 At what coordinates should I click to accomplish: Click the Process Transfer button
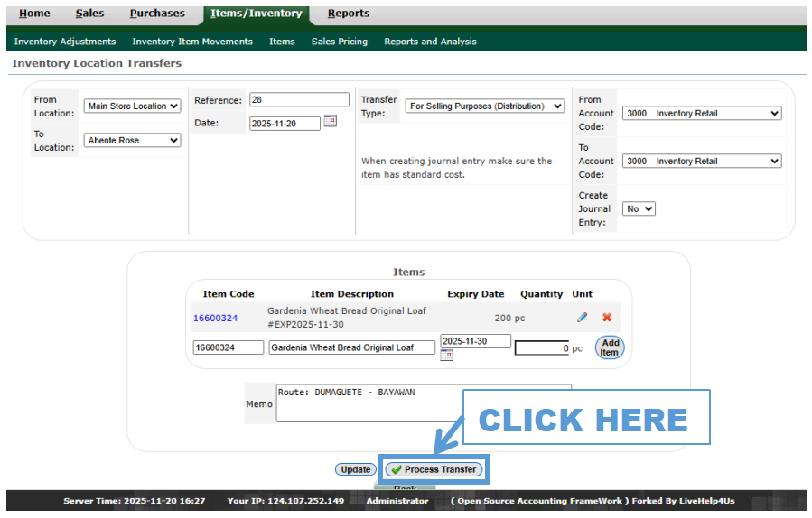click(434, 469)
